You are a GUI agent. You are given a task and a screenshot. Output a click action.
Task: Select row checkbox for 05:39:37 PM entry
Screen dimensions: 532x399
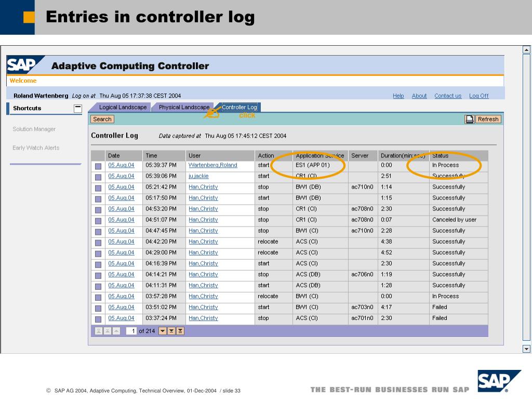click(x=98, y=166)
